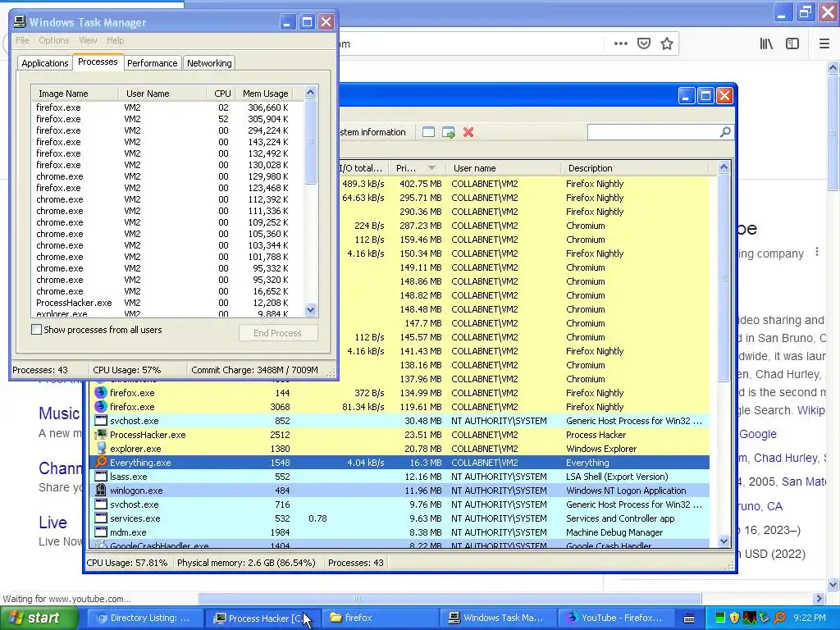Switch to YouTube - Firefox taskbar button
This screenshot has height=630, width=840.
(616, 618)
